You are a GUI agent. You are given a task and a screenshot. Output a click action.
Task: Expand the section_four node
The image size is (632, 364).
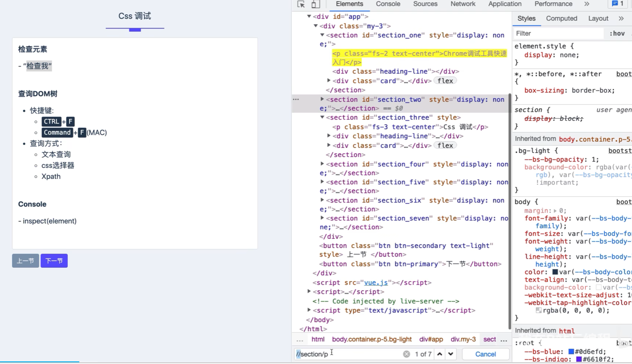tap(322, 164)
